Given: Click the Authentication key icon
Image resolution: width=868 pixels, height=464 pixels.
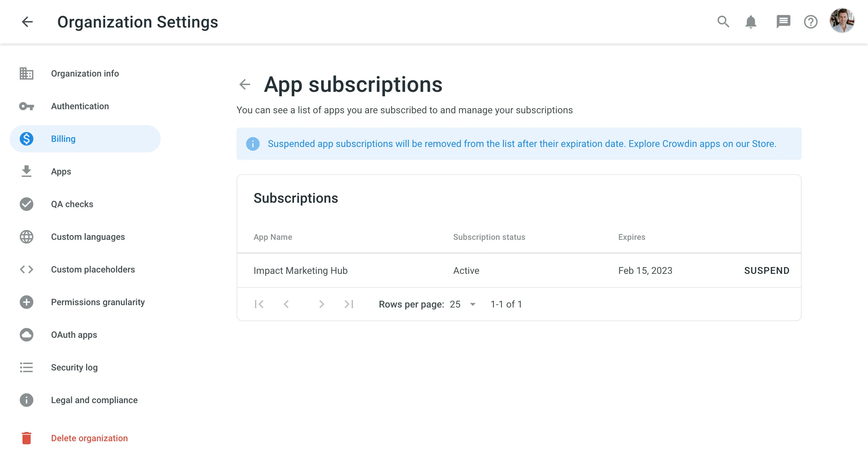Looking at the screenshot, I should [x=26, y=106].
